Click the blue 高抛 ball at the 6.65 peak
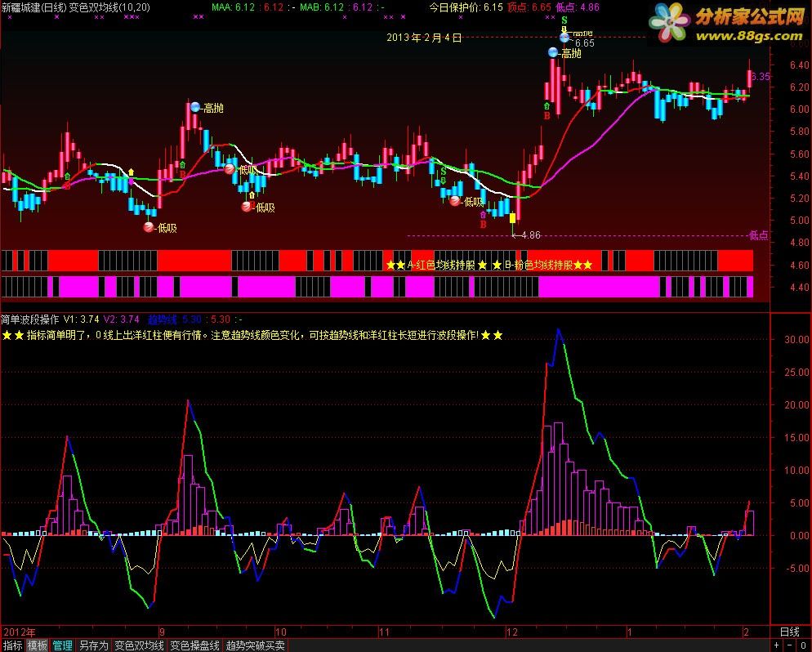The width and height of the screenshot is (812, 652). [x=564, y=38]
